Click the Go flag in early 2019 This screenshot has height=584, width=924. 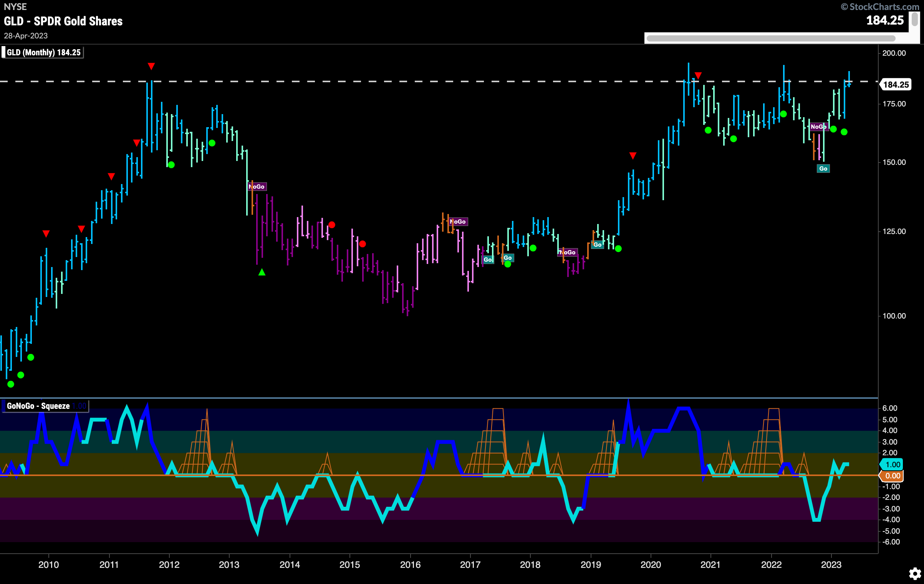(x=598, y=245)
